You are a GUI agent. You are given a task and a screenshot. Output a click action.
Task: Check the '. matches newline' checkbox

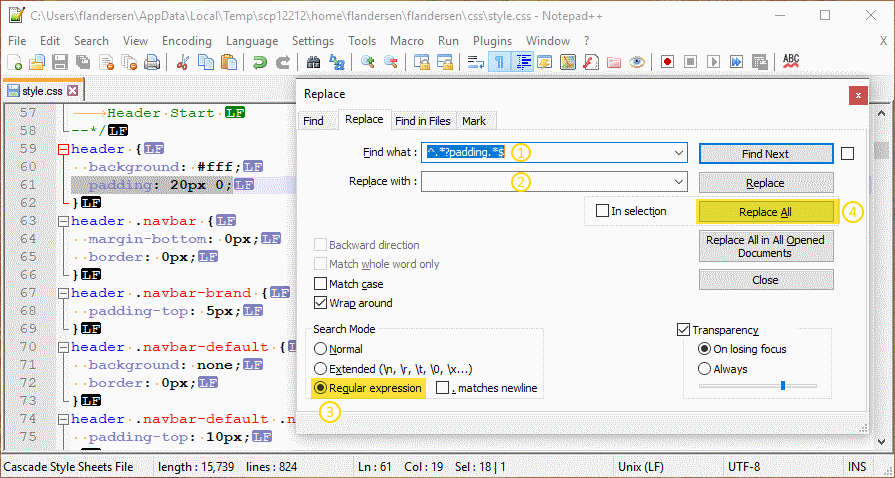coord(443,388)
